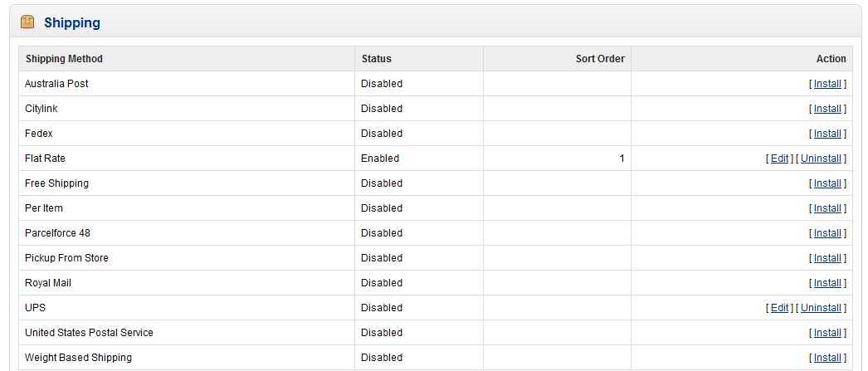868x371 pixels.
Task: Click the Sort Order column header
Action: click(600, 59)
